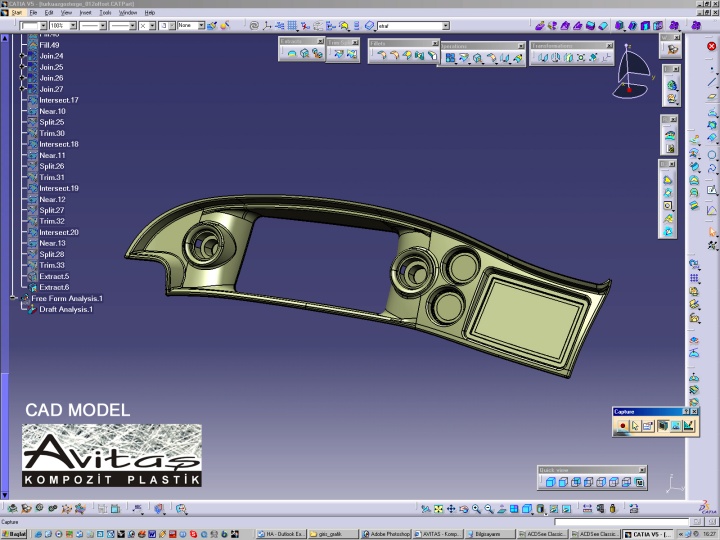
Task: Open the Tools menu
Action: 105,12
